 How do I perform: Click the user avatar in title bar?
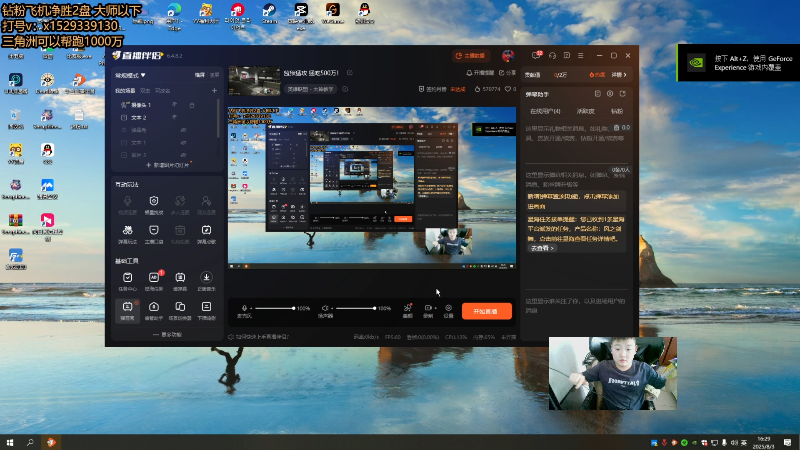click(x=508, y=56)
